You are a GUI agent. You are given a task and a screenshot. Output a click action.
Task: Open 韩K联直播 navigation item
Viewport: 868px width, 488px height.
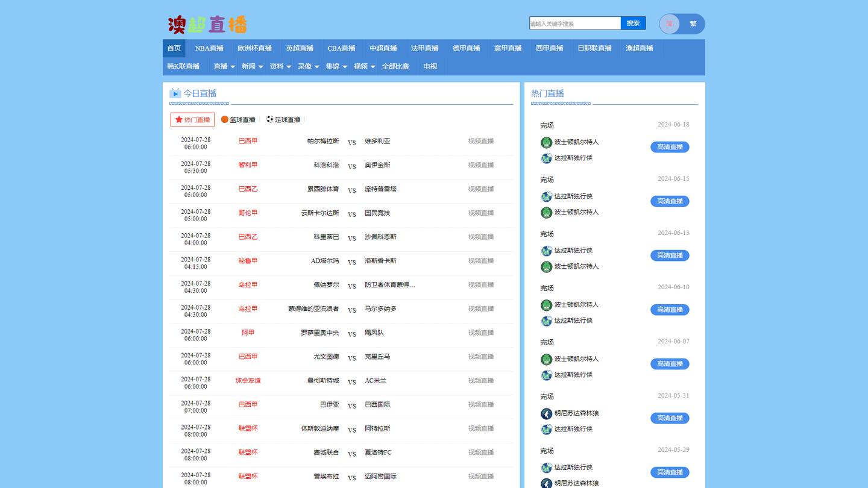pyautogui.click(x=183, y=66)
